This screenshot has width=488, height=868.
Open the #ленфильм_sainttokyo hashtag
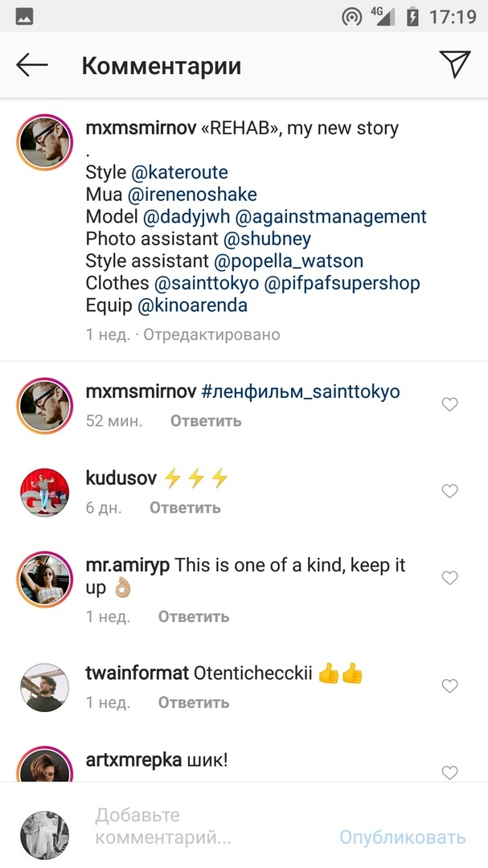point(300,392)
